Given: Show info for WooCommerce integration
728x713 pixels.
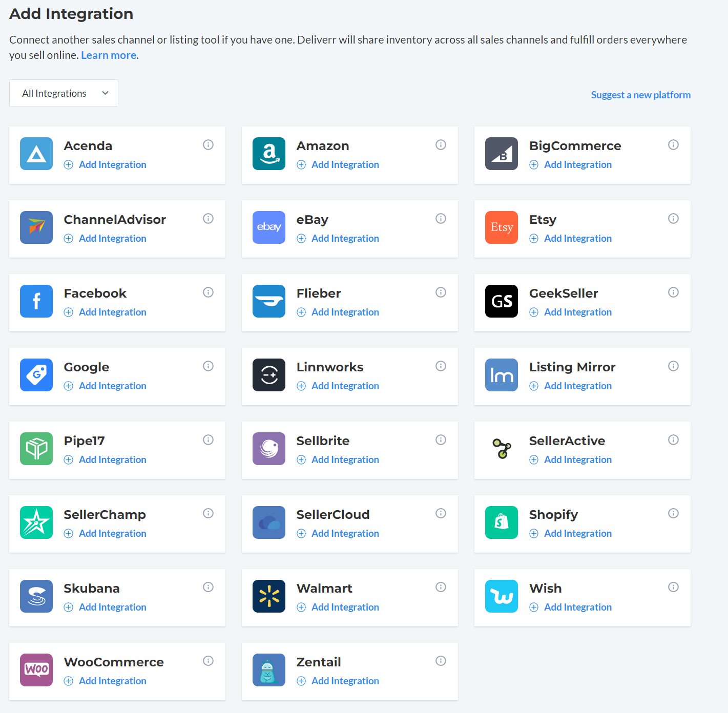Looking at the screenshot, I should [x=208, y=661].
